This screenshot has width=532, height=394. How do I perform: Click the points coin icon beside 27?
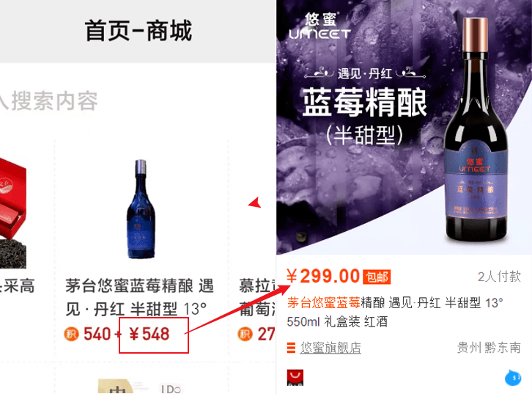245,335
